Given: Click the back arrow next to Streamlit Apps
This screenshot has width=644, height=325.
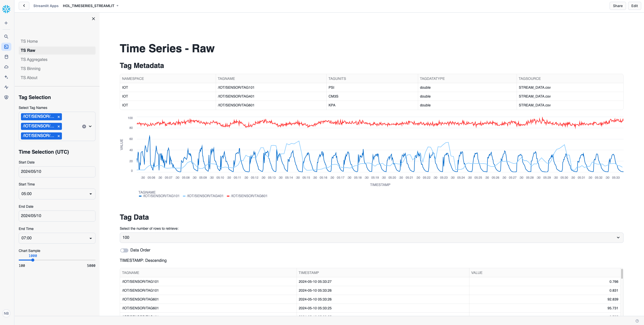Looking at the screenshot, I should (x=24, y=6).
